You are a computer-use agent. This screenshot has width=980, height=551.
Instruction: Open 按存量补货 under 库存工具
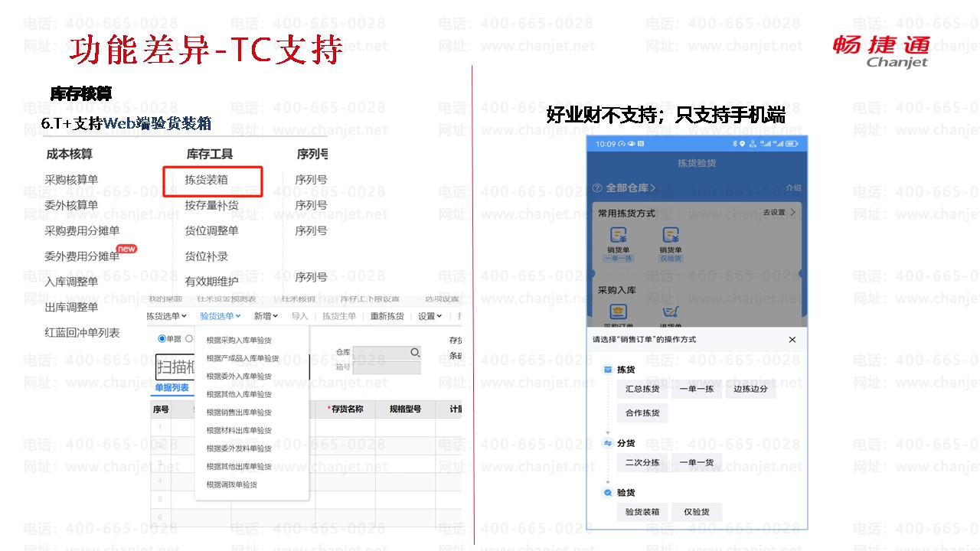(211, 205)
